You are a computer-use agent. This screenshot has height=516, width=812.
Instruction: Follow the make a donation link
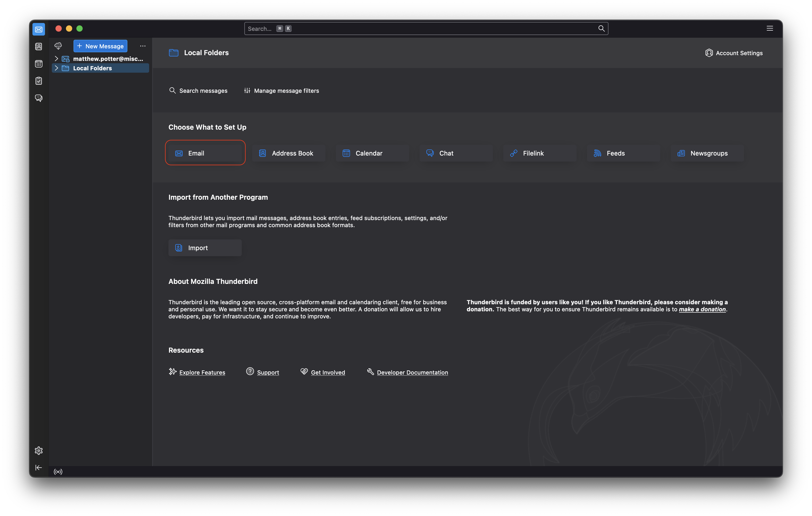702,309
